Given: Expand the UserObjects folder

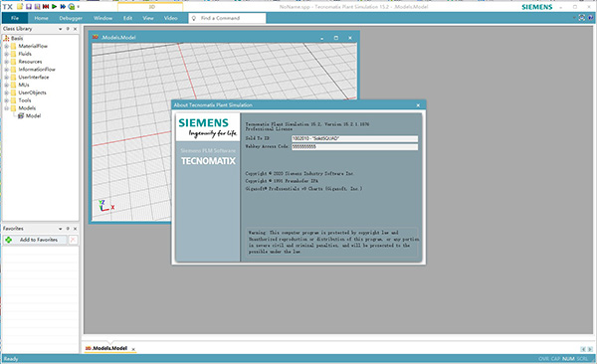Looking at the screenshot, I should pyautogui.click(x=6, y=92).
